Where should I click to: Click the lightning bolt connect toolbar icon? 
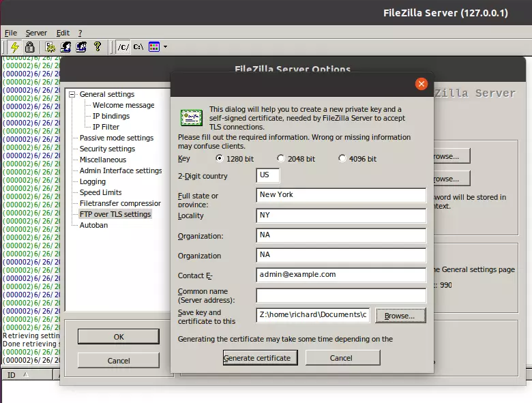click(x=14, y=47)
